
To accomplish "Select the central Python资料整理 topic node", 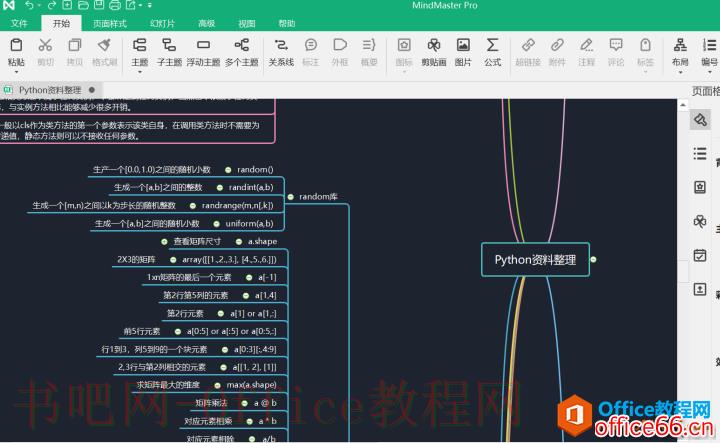I will [x=535, y=260].
